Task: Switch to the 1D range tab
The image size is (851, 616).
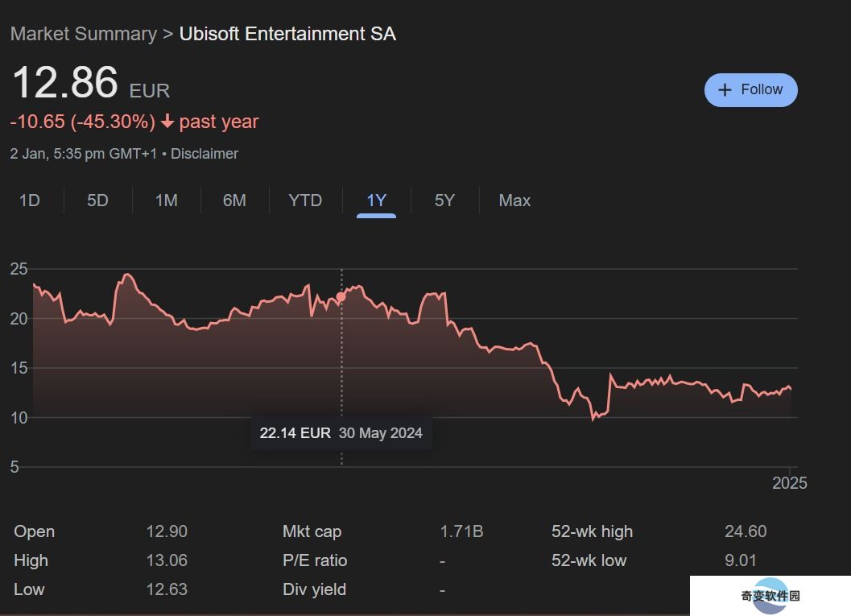Action: 30,201
